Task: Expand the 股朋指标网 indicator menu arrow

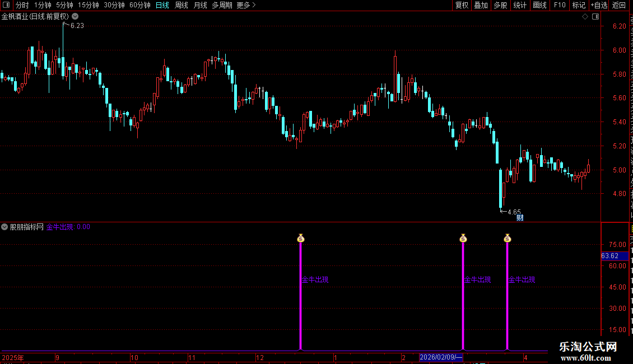Action: (4, 227)
